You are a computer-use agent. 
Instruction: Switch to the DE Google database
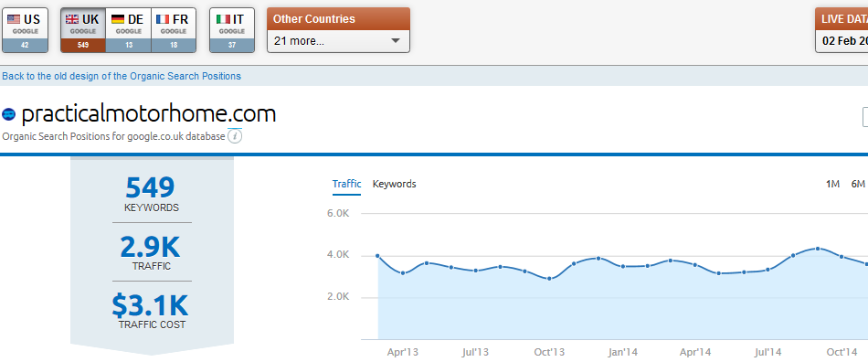click(128, 30)
